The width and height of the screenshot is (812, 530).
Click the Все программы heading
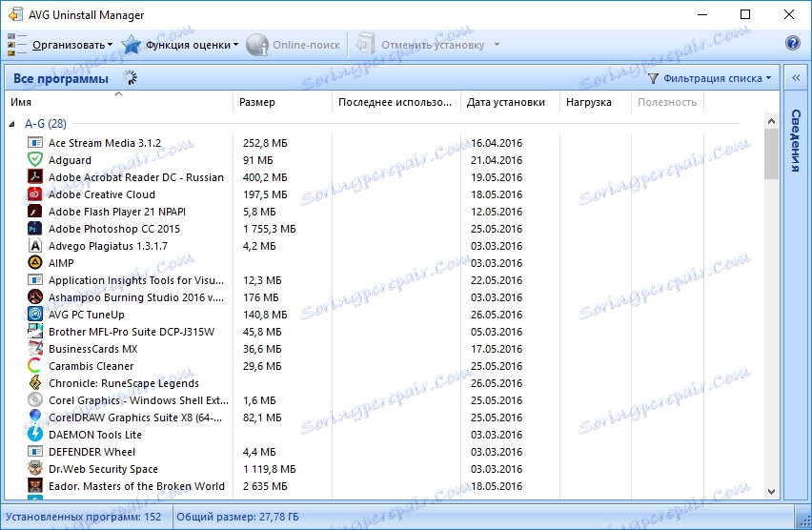[x=61, y=79]
